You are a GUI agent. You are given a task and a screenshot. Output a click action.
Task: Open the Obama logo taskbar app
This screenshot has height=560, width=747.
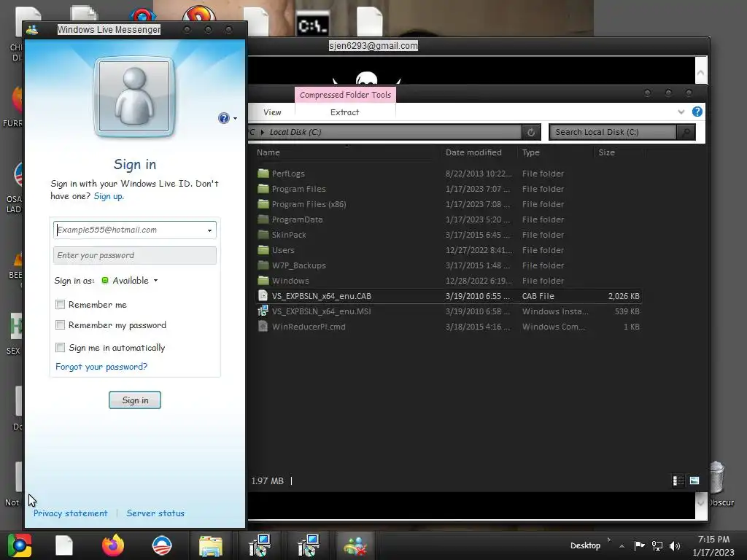click(x=161, y=545)
